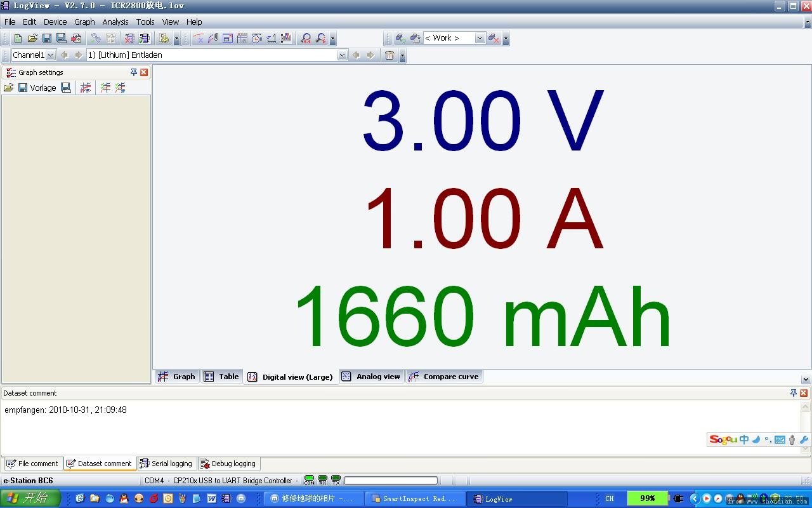Viewport: 812px width, 508px height.
Task: Click the delete layout icon with red X
Action: [x=493, y=38]
